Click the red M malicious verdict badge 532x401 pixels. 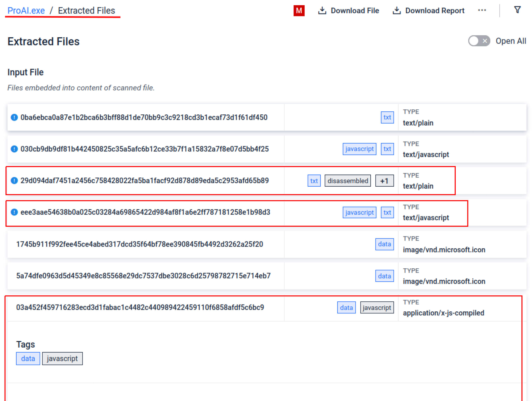tap(299, 11)
